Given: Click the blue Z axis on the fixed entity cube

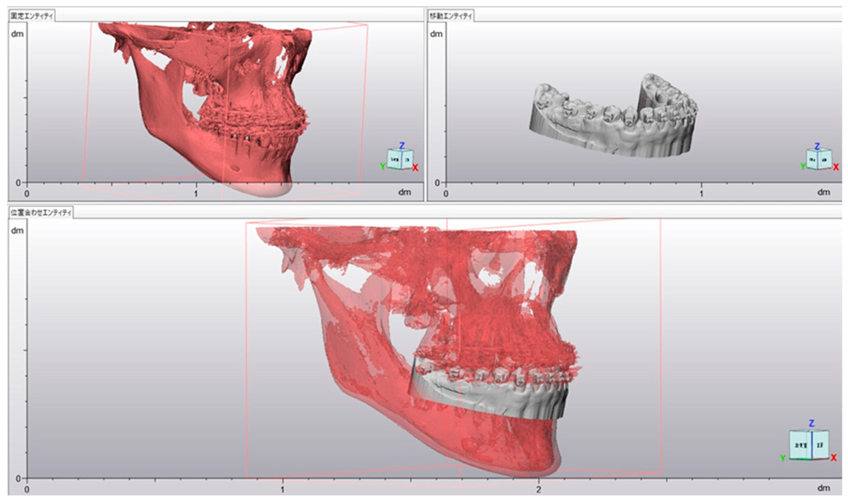Looking at the screenshot, I should click(402, 146).
